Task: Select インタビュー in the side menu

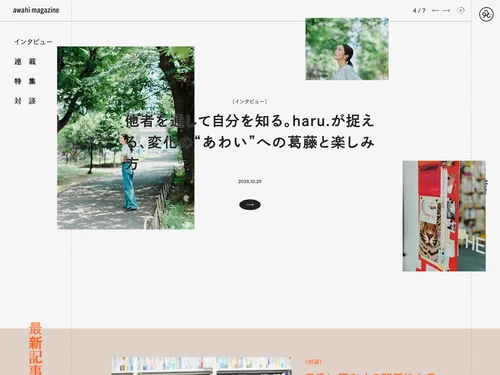Action: pos(33,42)
